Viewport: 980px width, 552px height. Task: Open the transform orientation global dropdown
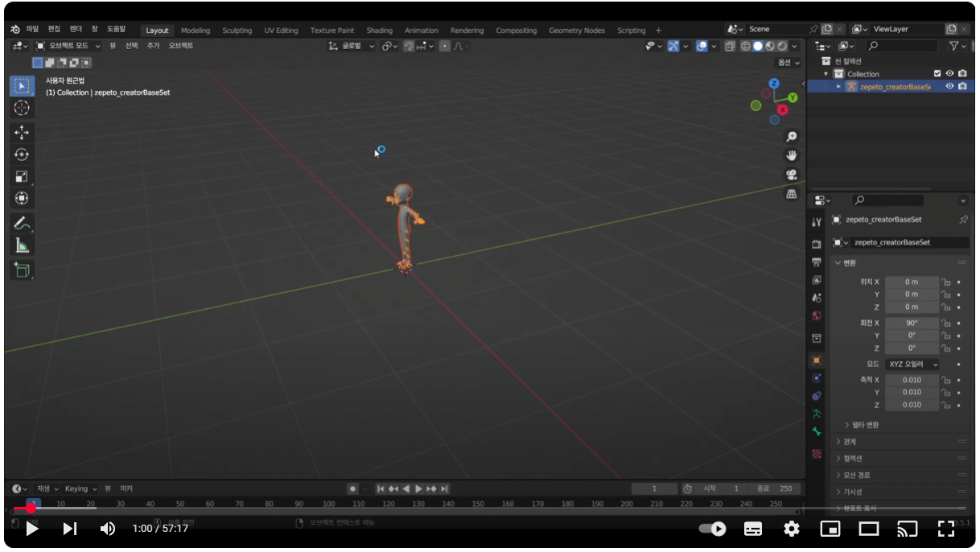pyautogui.click(x=352, y=46)
